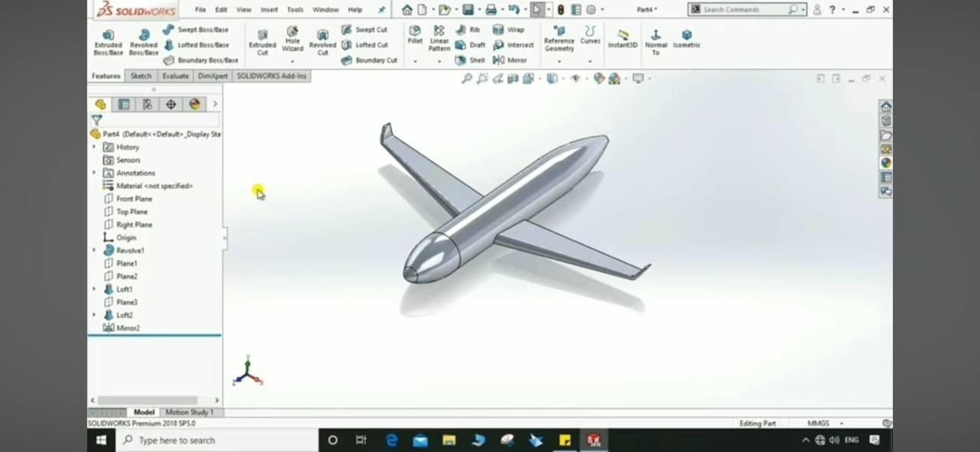Switch to the Evaluate tab
980x452 pixels.
pos(175,76)
